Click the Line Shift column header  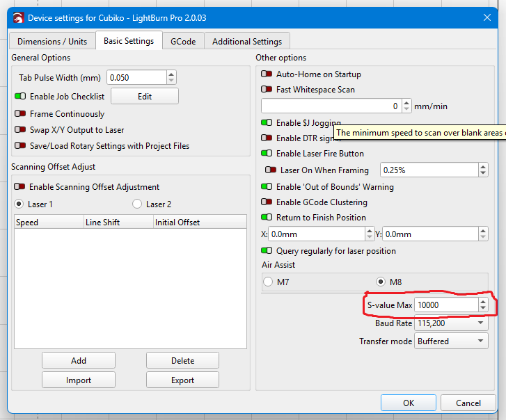coord(118,222)
